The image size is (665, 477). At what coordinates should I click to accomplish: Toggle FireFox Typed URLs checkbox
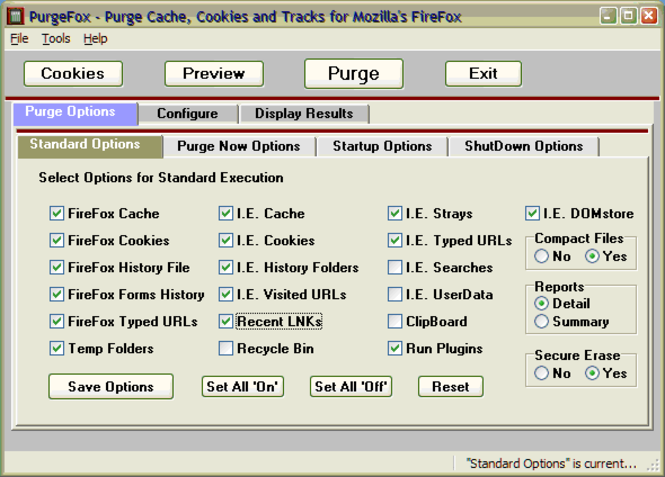56,321
